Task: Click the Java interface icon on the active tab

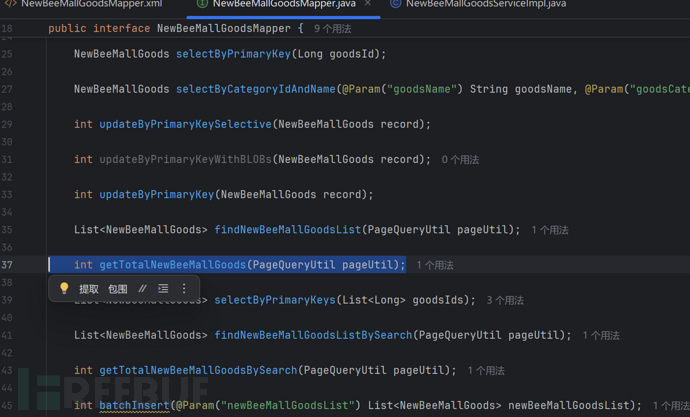Action: [202, 5]
